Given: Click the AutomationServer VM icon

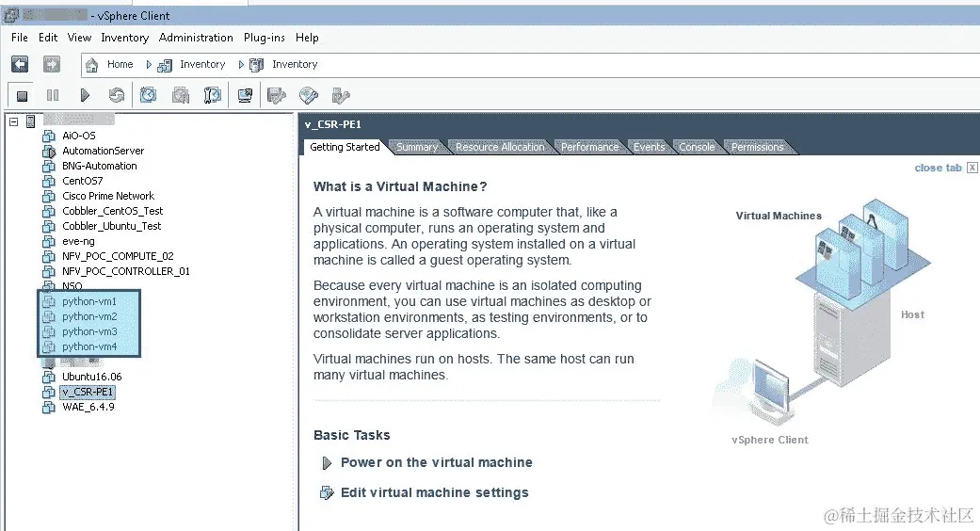Looking at the screenshot, I should click(49, 151).
